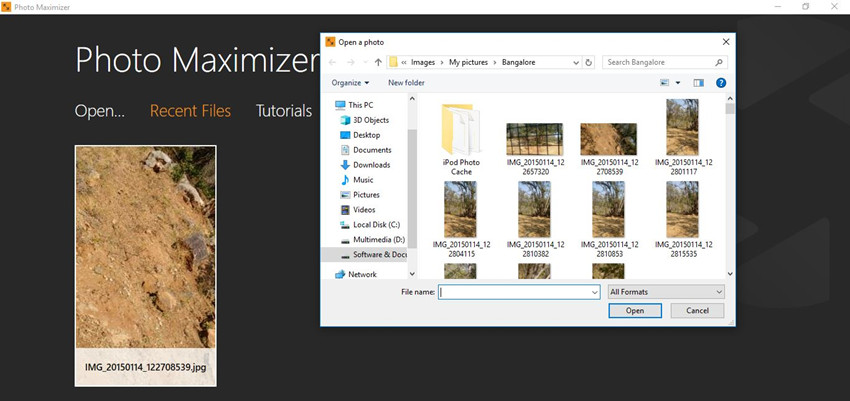This screenshot has height=401, width=850.
Task: Switch to the Tutorials tab
Action: (x=284, y=111)
